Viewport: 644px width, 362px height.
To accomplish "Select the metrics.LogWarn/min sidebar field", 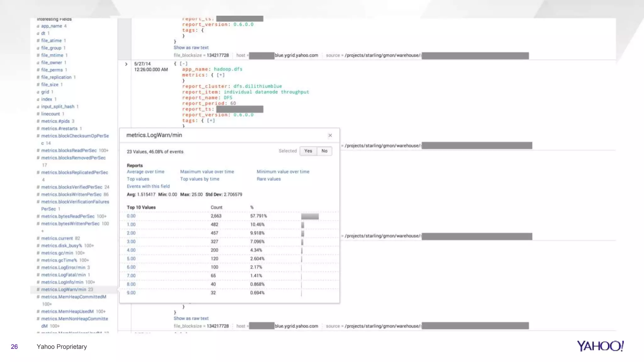I will pyautogui.click(x=64, y=289).
